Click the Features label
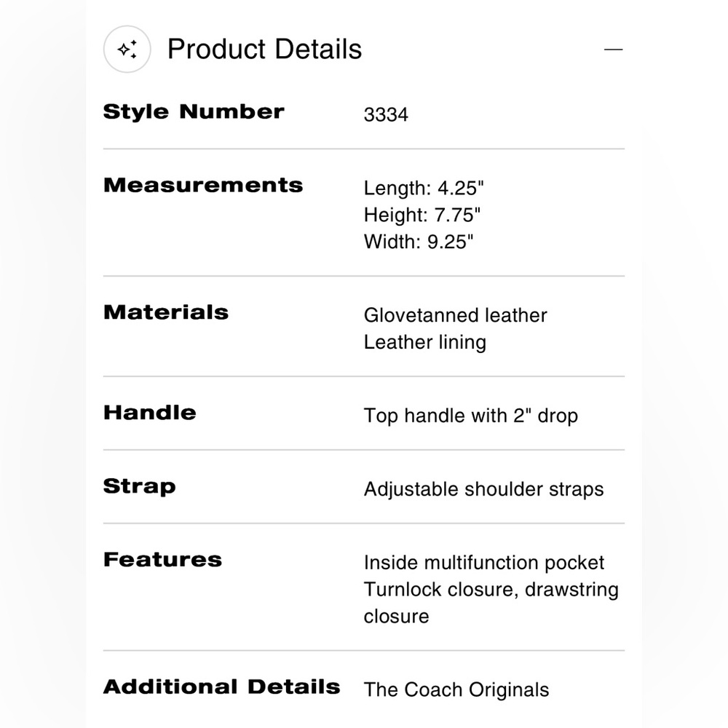The width and height of the screenshot is (728, 728). (163, 560)
